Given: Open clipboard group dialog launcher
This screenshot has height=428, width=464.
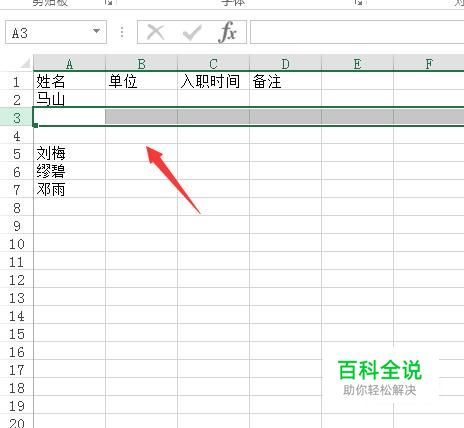Looking at the screenshot, I should [109, 2].
